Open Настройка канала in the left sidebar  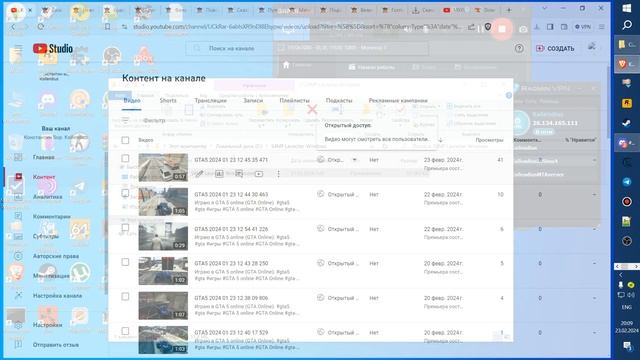coord(57,296)
